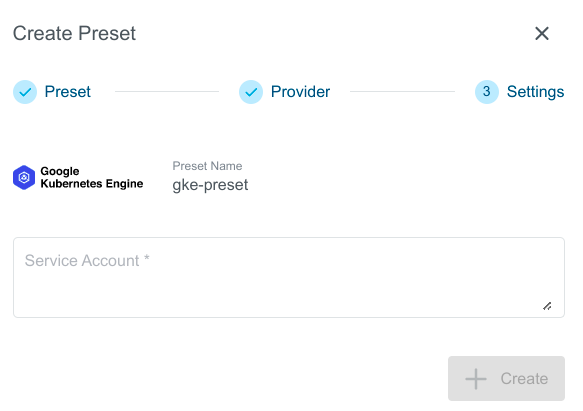This screenshot has height=411, width=583.
Task: Close the Create Preset dialog
Action: coord(542,33)
